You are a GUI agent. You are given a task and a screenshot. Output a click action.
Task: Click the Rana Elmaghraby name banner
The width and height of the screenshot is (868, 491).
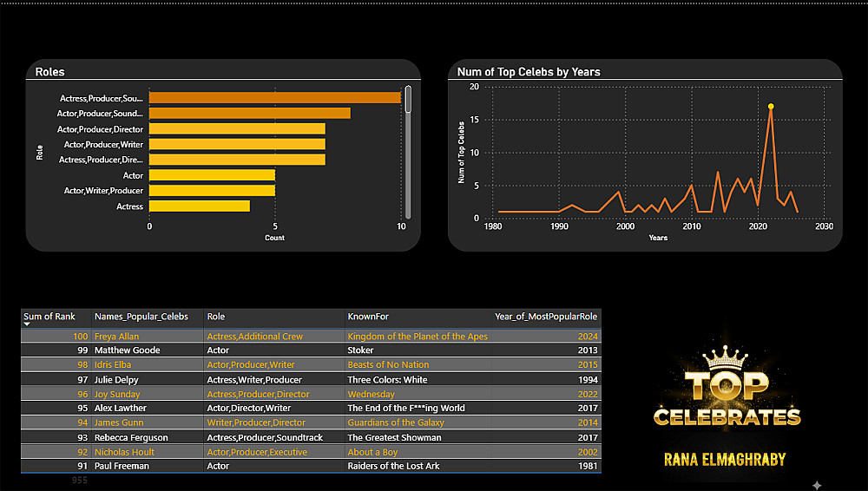pos(725,460)
